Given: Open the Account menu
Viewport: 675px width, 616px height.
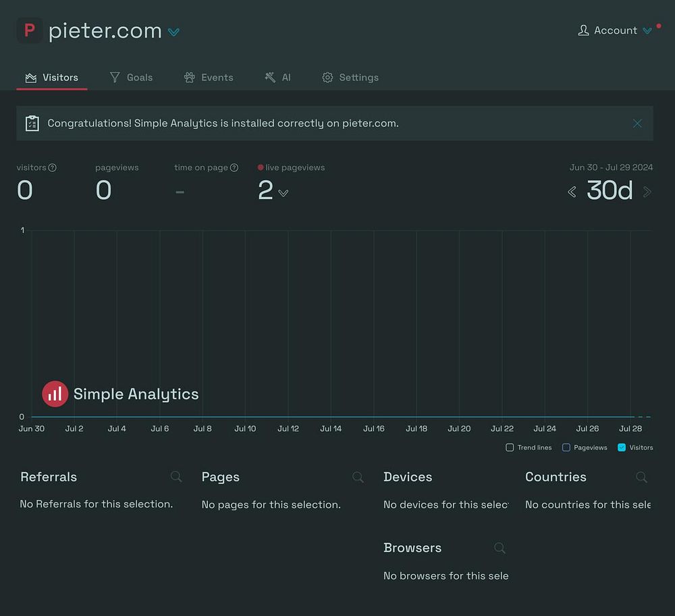Looking at the screenshot, I should click(615, 30).
